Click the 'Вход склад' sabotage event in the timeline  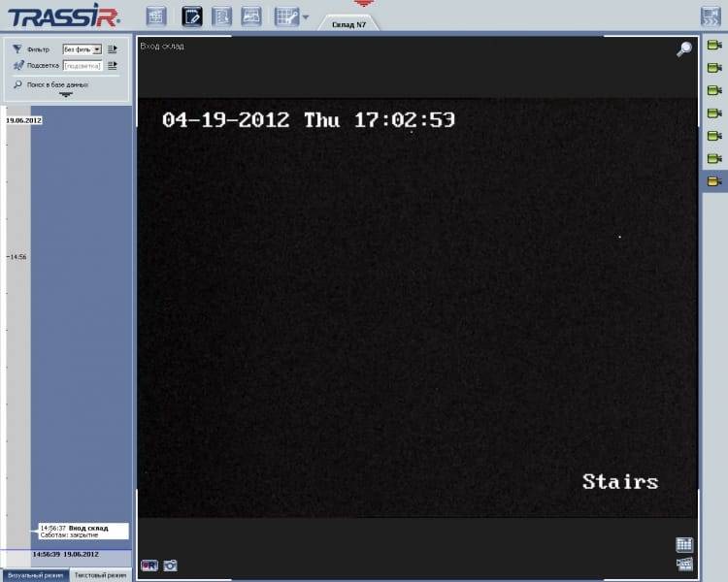click(83, 531)
